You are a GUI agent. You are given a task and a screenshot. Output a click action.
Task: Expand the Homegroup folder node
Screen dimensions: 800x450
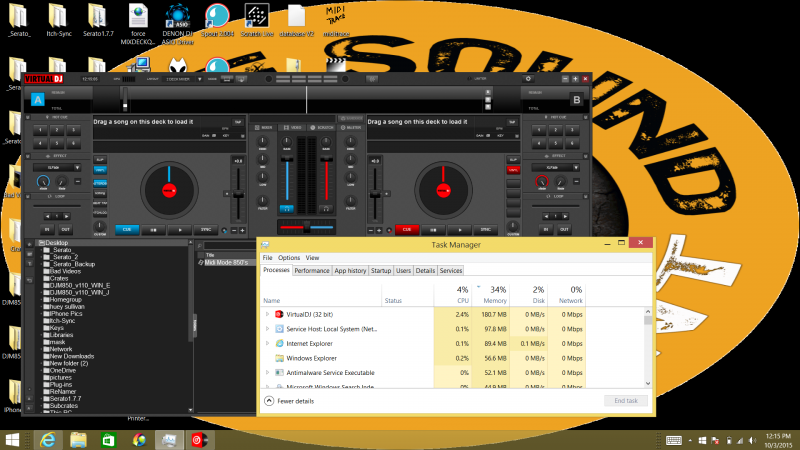(41, 299)
